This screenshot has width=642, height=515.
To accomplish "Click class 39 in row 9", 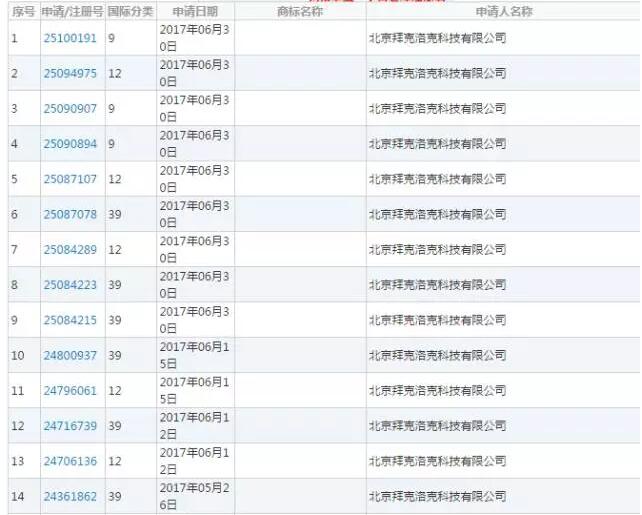I will (x=115, y=320).
